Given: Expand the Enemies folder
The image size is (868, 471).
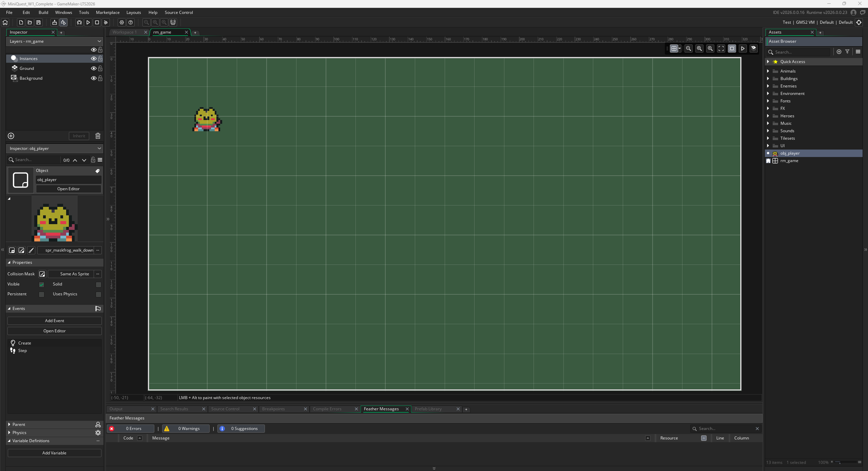Looking at the screenshot, I should pyautogui.click(x=768, y=86).
